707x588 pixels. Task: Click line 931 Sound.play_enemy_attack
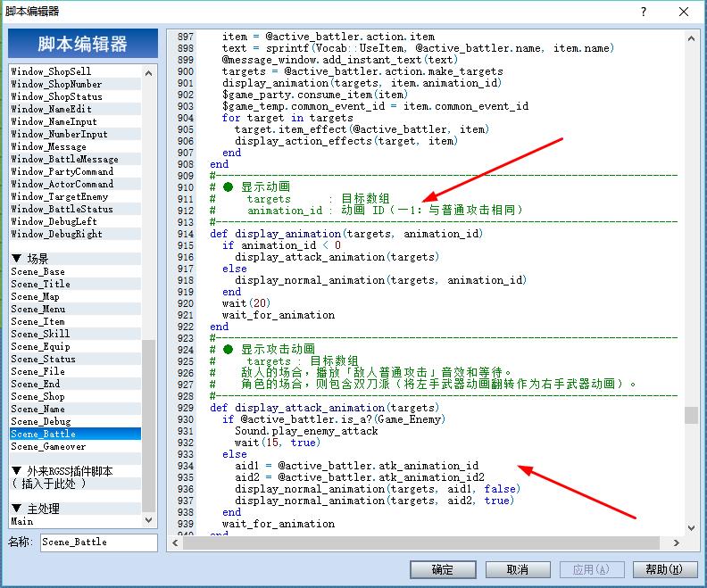point(306,431)
